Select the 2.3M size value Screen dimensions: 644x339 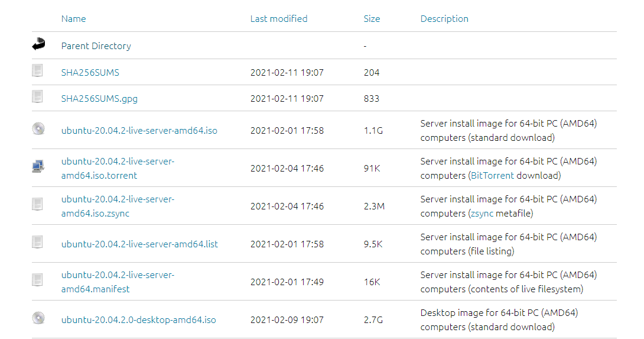point(374,206)
